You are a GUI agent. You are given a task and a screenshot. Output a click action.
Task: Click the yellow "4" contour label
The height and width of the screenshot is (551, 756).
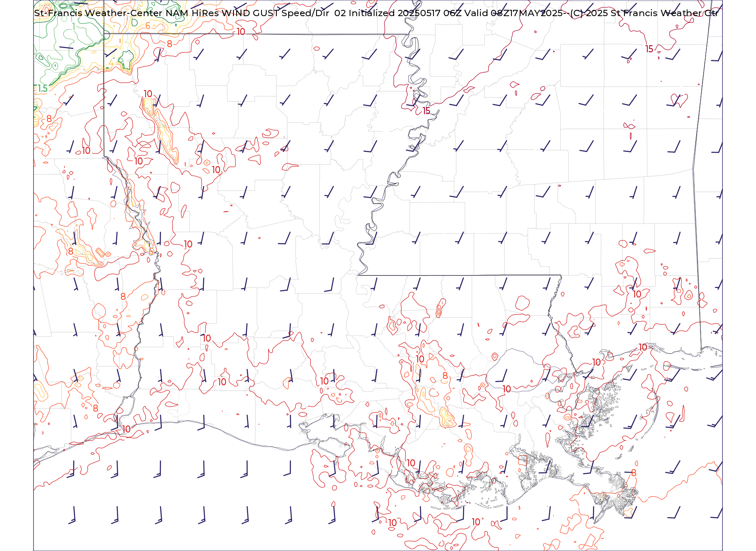(111, 63)
